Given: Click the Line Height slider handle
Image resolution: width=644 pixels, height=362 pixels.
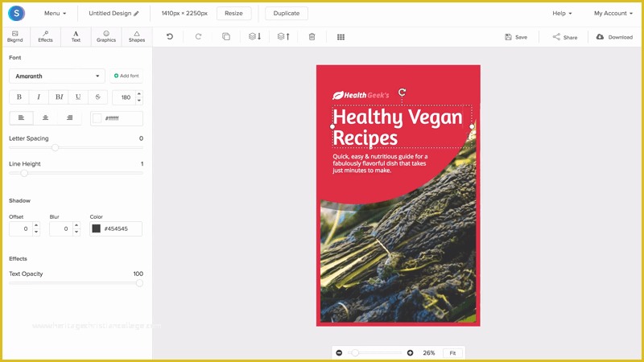Looking at the screenshot, I should point(24,173).
